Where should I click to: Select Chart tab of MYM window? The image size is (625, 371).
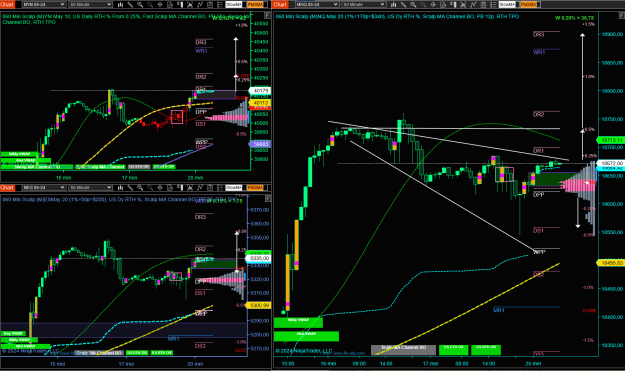point(8,4)
